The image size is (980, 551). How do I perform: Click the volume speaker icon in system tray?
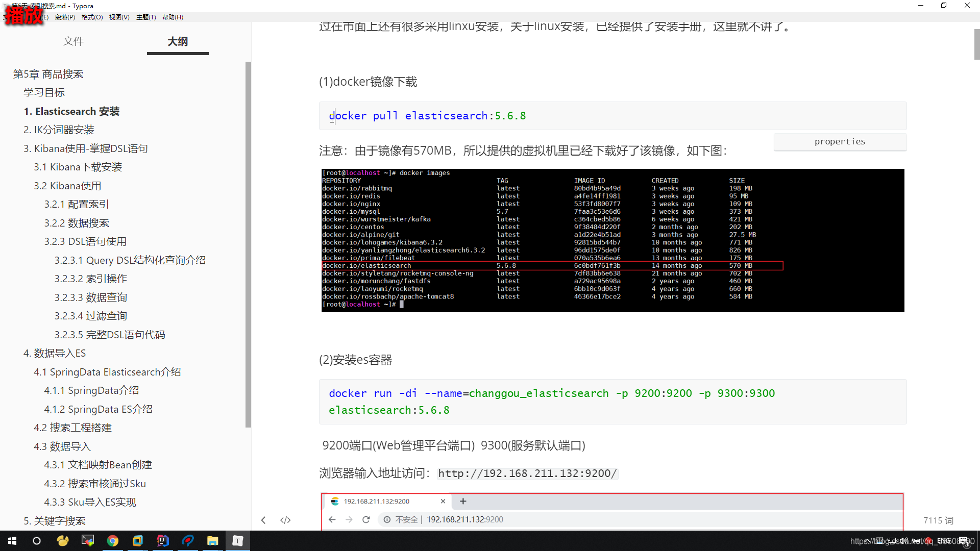(x=904, y=541)
